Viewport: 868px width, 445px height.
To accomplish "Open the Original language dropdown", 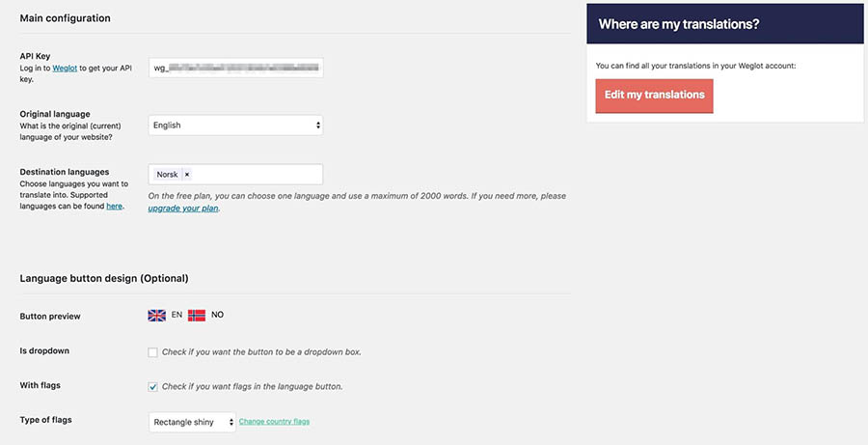I will coord(235,125).
